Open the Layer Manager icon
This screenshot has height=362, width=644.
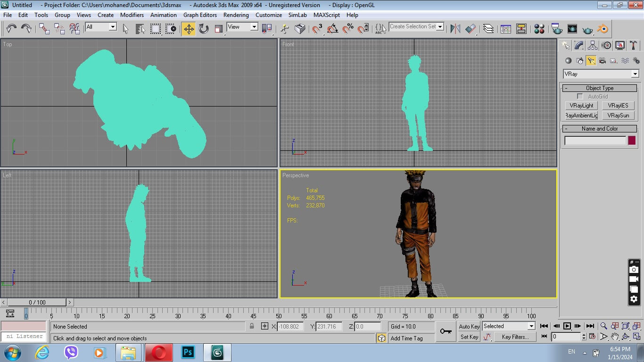[488, 29]
